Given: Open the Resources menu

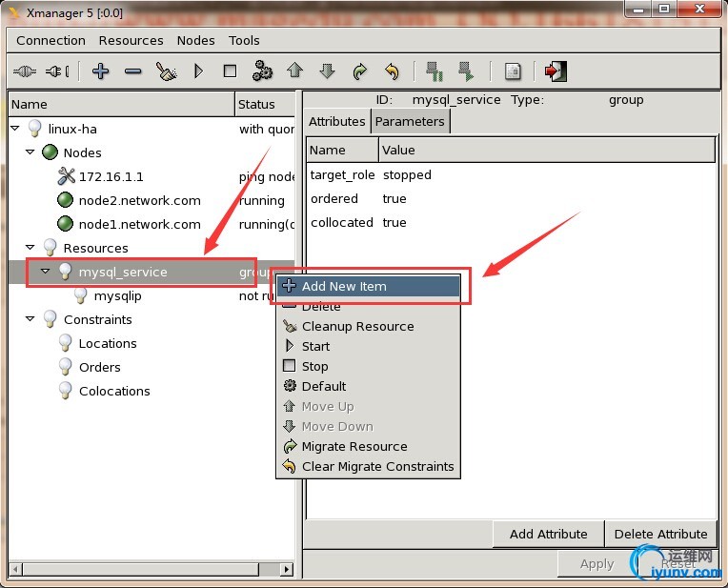Looking at the screenshot, I should click(x=131, y=40).
